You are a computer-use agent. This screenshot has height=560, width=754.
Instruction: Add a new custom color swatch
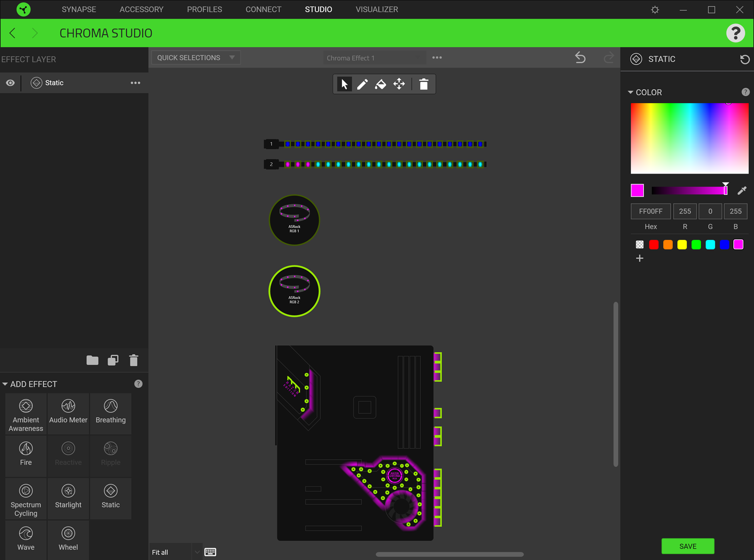(x=639, y=258)
